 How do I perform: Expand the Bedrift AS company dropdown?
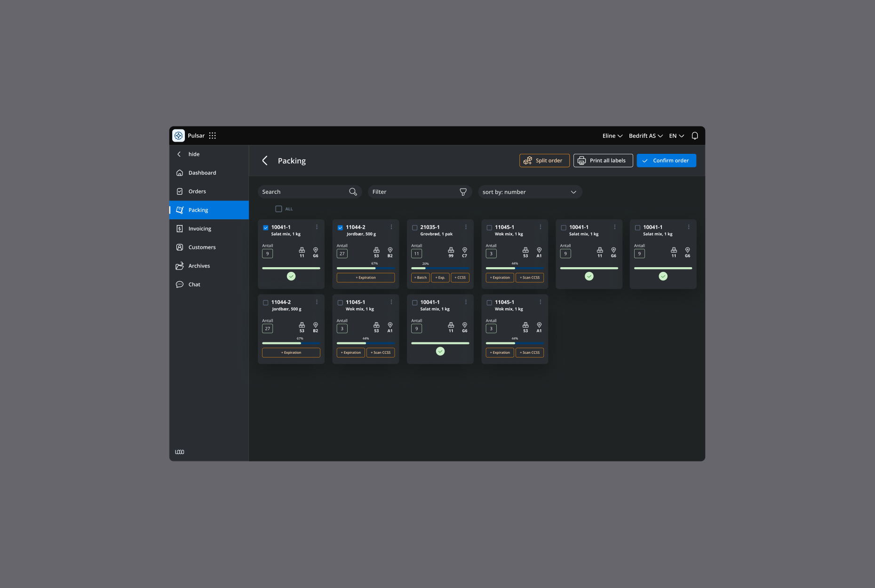click(x=646, y=135)
